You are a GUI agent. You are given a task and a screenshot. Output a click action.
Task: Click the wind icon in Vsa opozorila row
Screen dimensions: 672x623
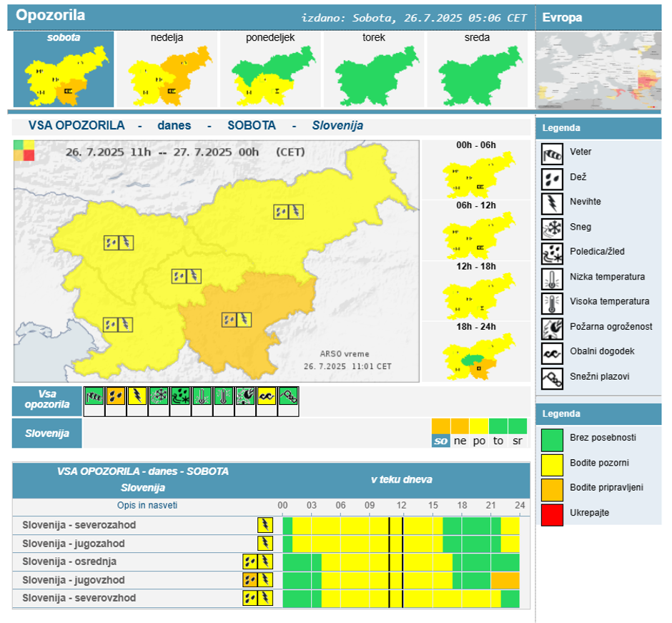pyautogui.click(x=94, y=398)
